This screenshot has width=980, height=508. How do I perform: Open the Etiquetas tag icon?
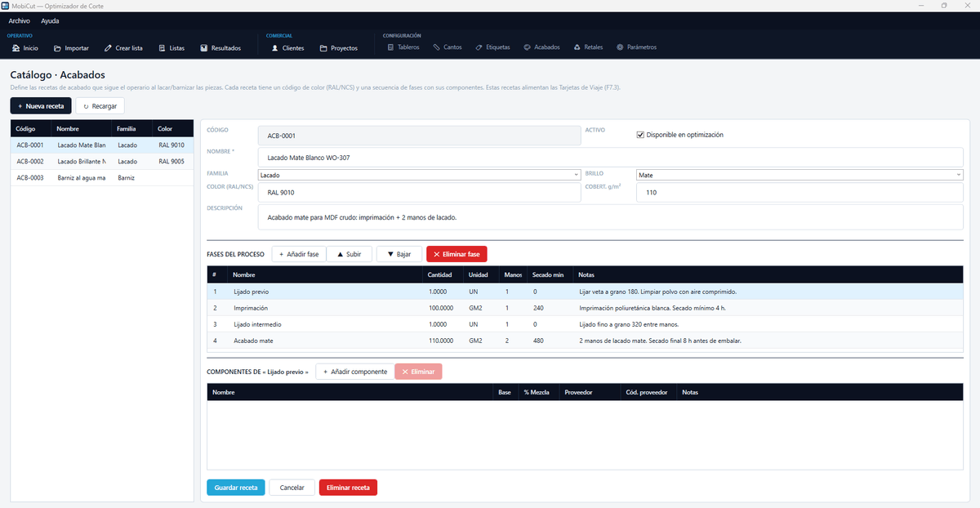point(479,47)
